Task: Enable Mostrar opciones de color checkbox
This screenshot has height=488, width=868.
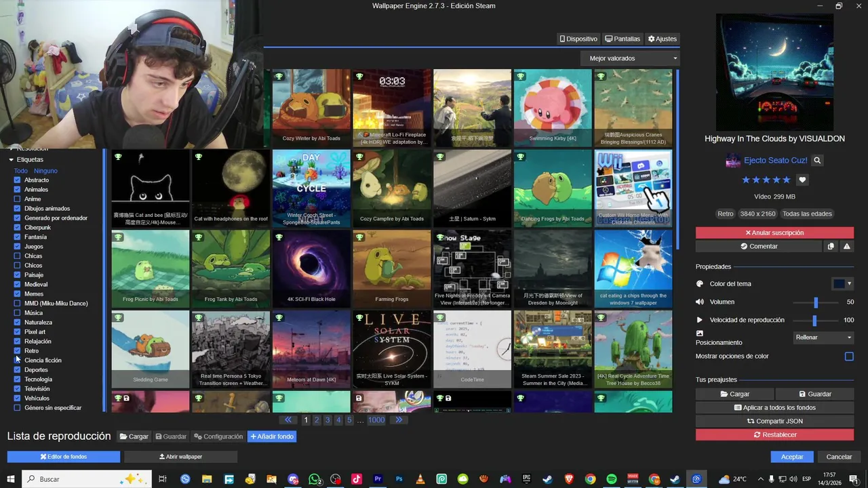Action: [x=849, y=357]
